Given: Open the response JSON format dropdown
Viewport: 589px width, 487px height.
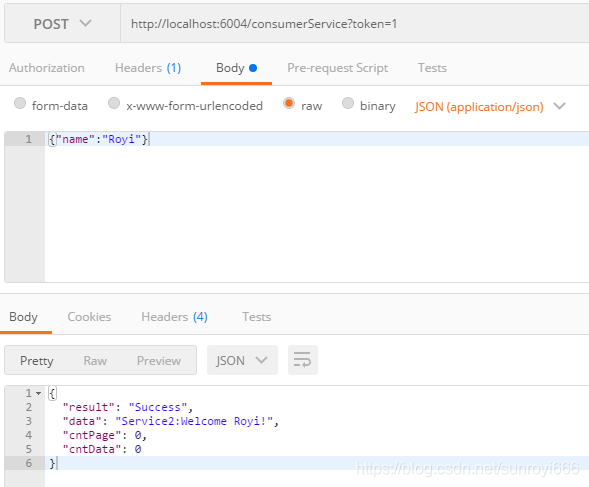Looking at the screenshot, I should 242,360.
